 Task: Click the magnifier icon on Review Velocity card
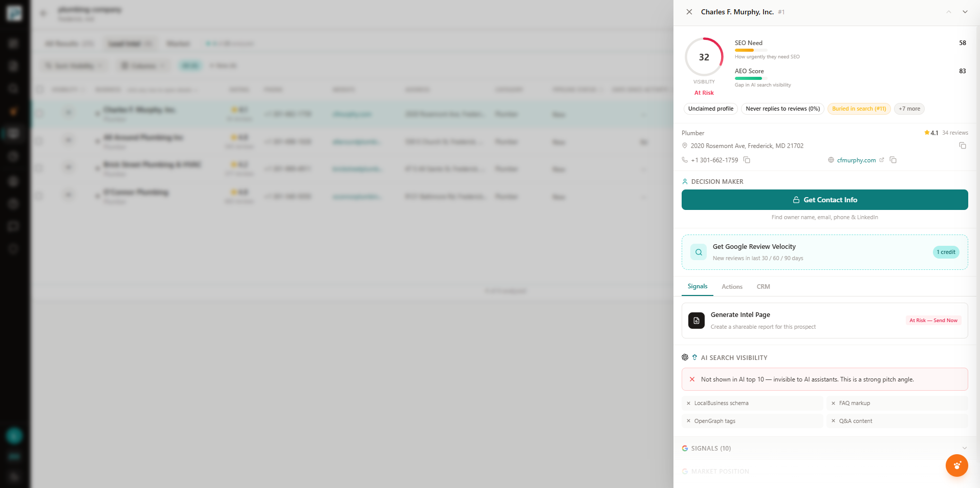(x=698, y=252)
